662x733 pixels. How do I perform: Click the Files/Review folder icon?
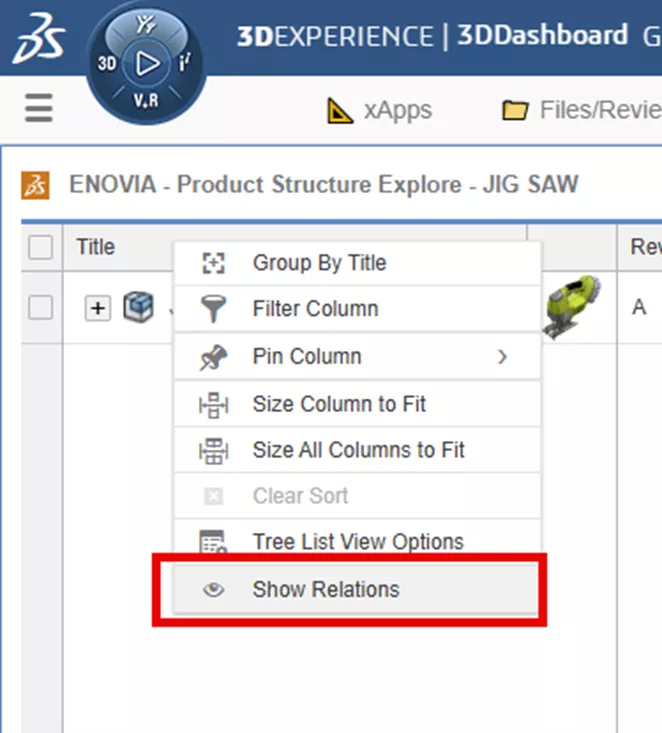pyautogui.click(x=516, y=110)
